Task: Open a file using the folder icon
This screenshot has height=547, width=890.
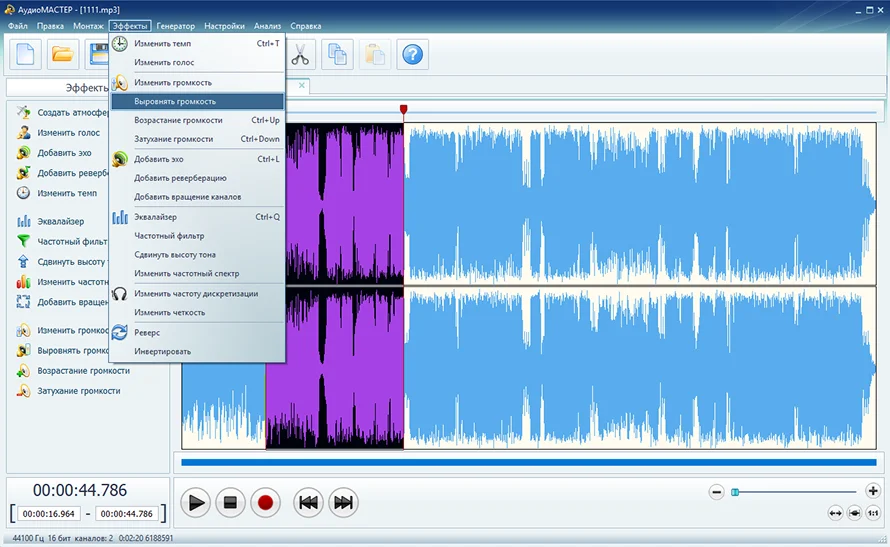Action: (x=62, y=54)
